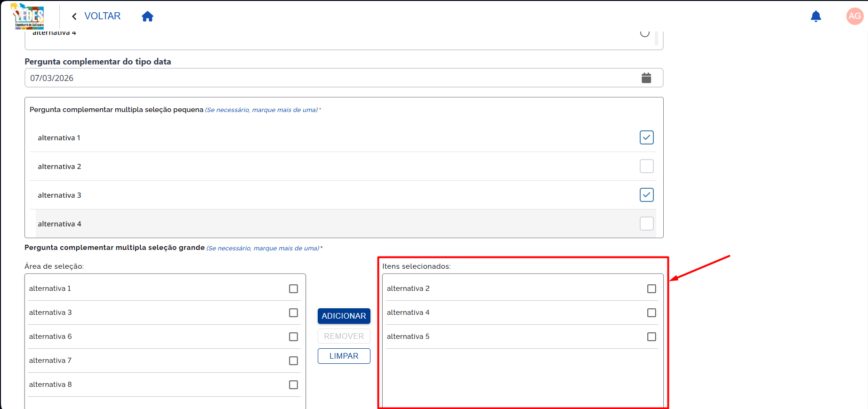The image size is (868, 409).
Task: Open notifications bell
Action: [816, 16]
